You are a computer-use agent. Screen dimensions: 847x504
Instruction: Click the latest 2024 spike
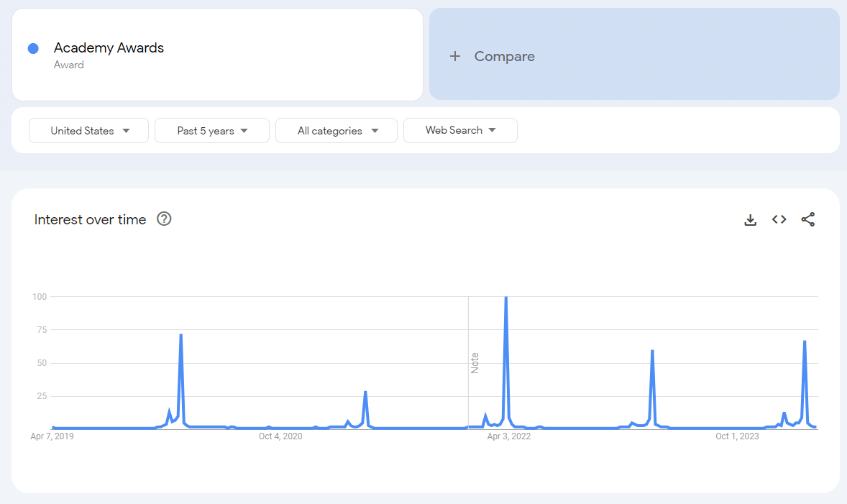tap(805, 342)
